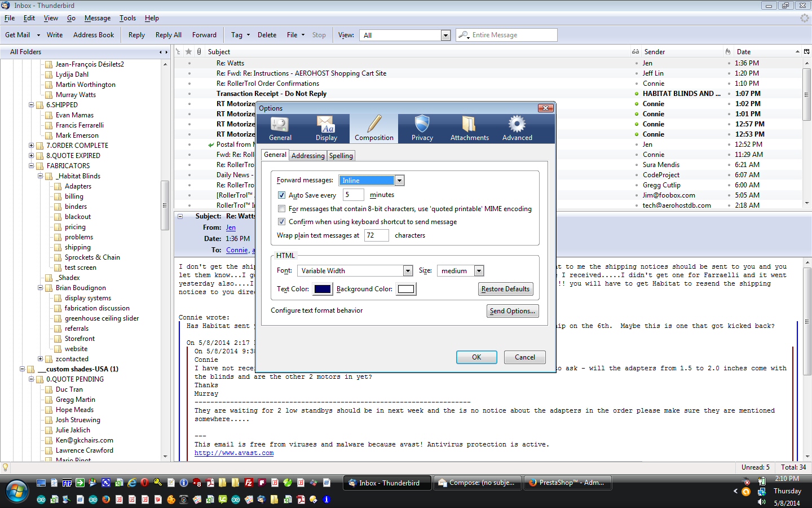812x508 pixels.
Task: Click the attachment paperclip column icon
Action: coord(199,51)
